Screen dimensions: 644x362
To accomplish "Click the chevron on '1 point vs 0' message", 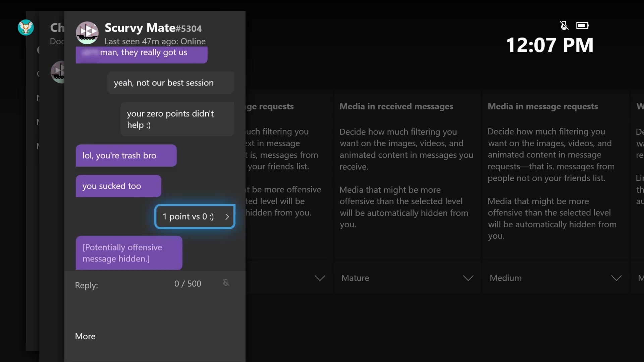I will (x=227, y=217).
